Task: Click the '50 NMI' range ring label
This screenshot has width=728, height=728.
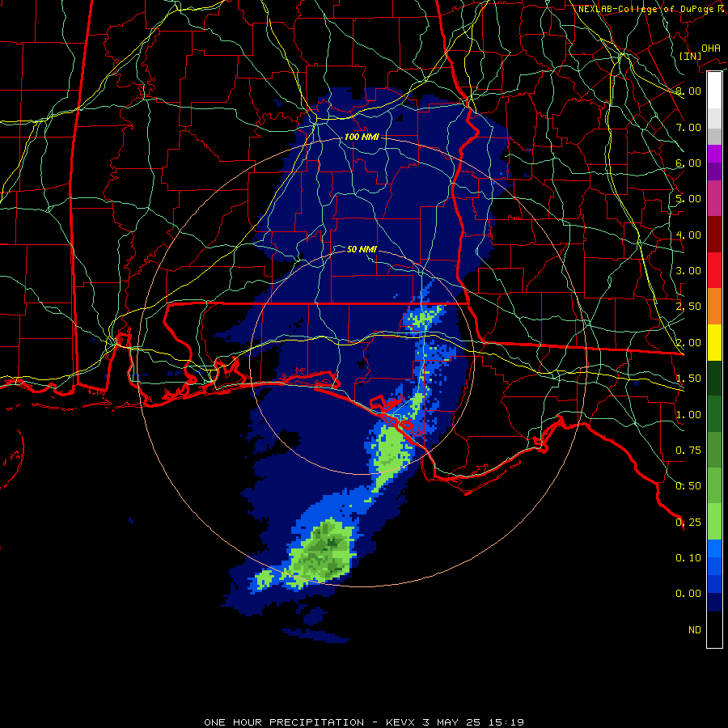Action: [362, 249]
